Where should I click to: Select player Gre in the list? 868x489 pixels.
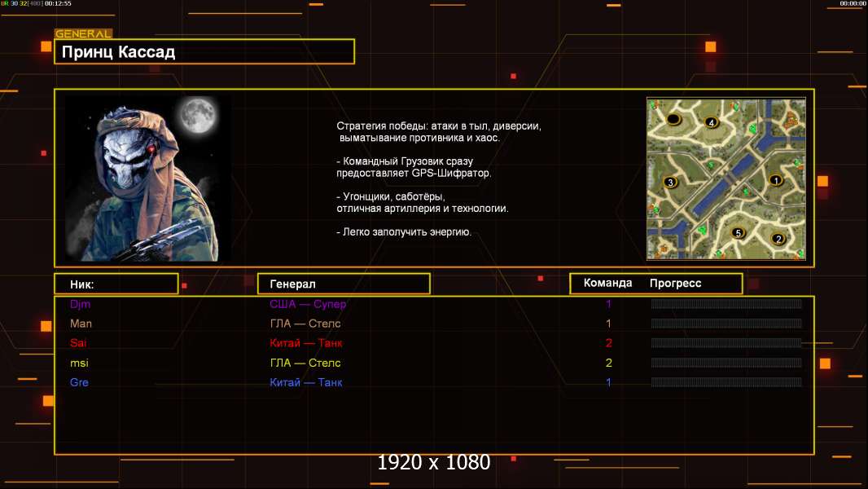coord(79,382)
